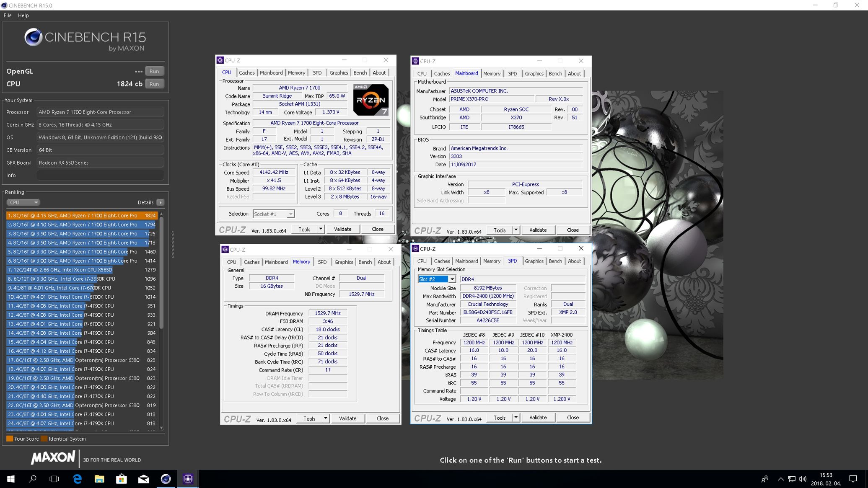Run the CPU benchmark
Image resolution: width=868 pixels, height=488 pixels.
pyautogui.click(x=154, y=84)
